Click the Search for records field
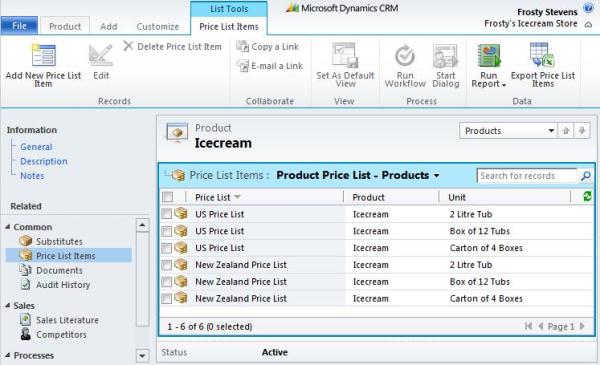Screen dimensions: 600x365 [527, 176]
